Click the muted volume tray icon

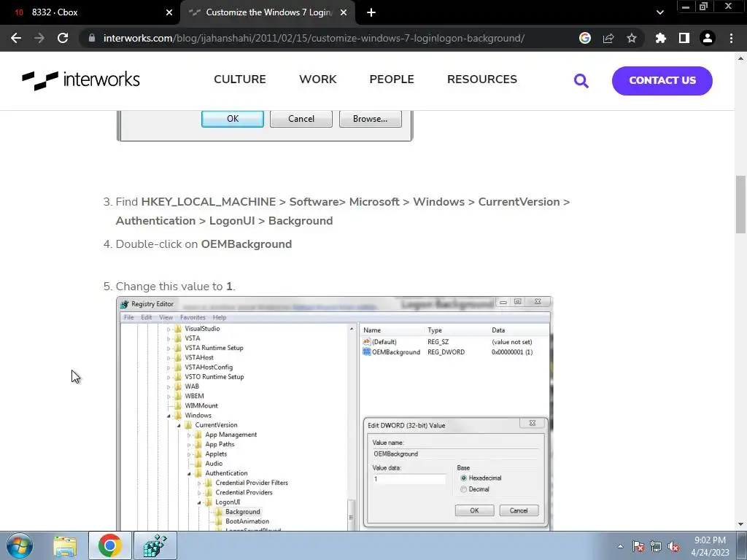pyautogui.click(x=673, y=546)
